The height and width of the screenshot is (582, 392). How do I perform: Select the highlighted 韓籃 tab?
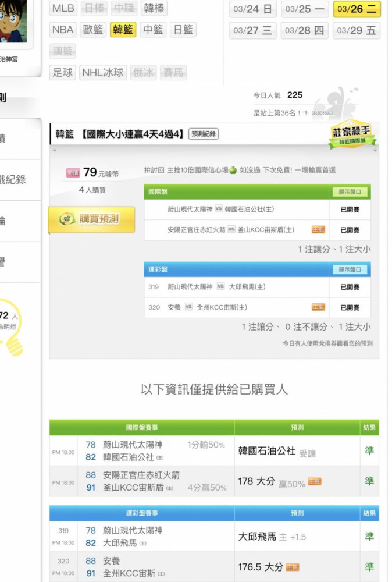123,30
